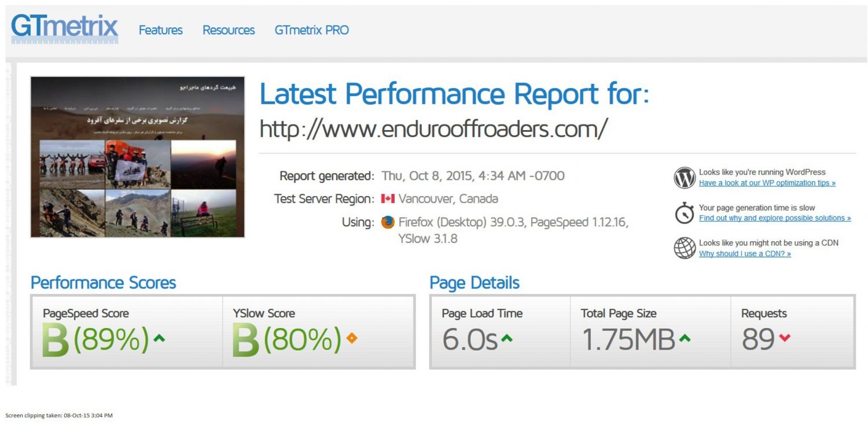Click the 'Requests' label
Image resolution: width=868 pixels, height=434 pixels.
point(764,314)
